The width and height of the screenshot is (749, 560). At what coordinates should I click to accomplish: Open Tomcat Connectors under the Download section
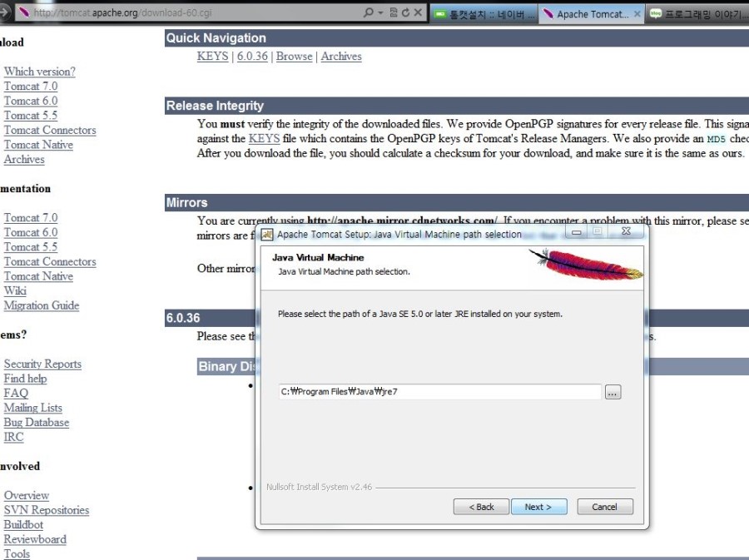(50, 131)
